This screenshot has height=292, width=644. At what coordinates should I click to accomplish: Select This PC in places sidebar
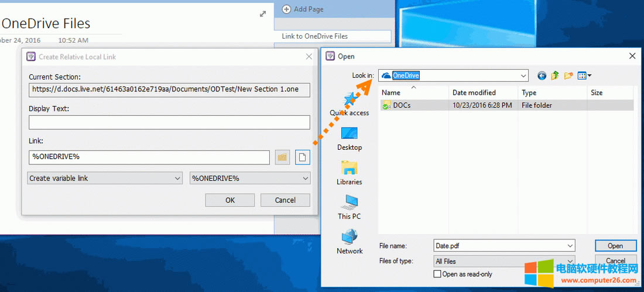pyautogui.click(x=350, y=208)
